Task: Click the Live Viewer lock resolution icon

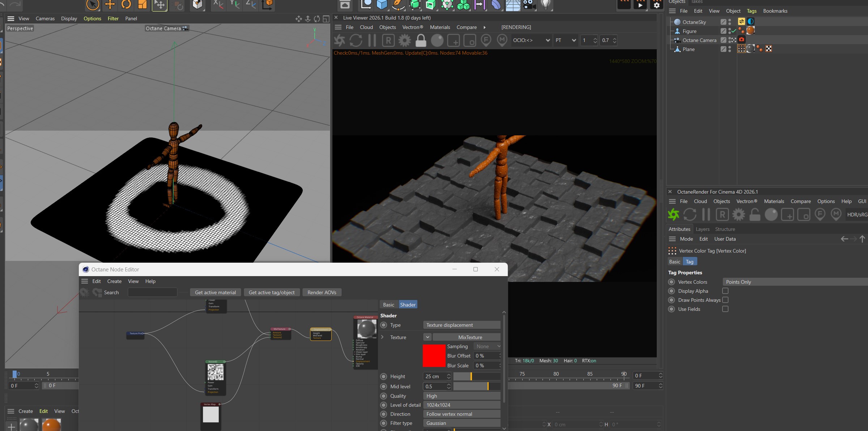Action: point(421,41)
